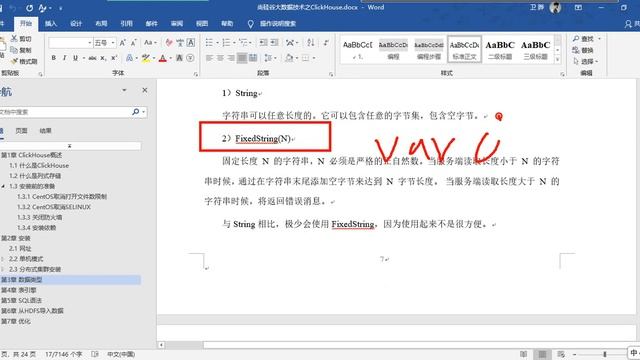This screenshot has height=360, width=640.
Task: Click Replace (替换) button
Action: (x=584, y=50)
